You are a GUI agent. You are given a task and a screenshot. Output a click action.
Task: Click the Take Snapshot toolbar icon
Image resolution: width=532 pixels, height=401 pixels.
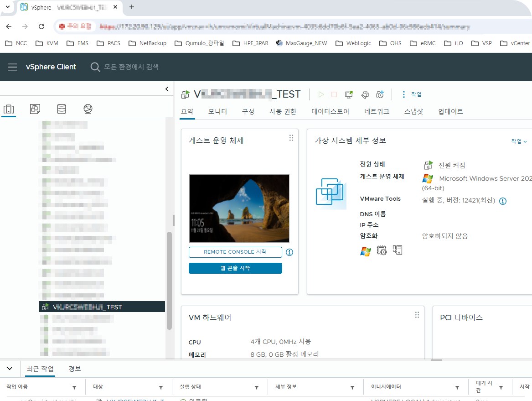tap(380, 94)
